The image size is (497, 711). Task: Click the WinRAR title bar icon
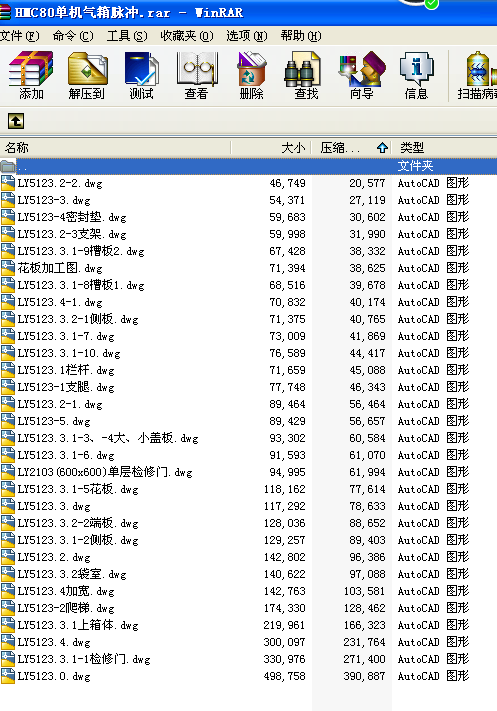[5, 12]
